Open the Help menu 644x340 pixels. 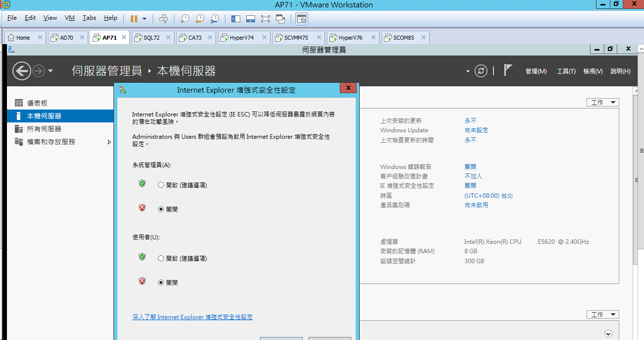click(110, 18)
